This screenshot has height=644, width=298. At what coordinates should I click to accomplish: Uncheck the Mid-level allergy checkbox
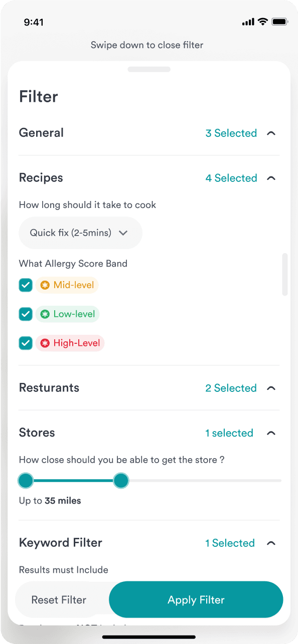coord(26,285)
